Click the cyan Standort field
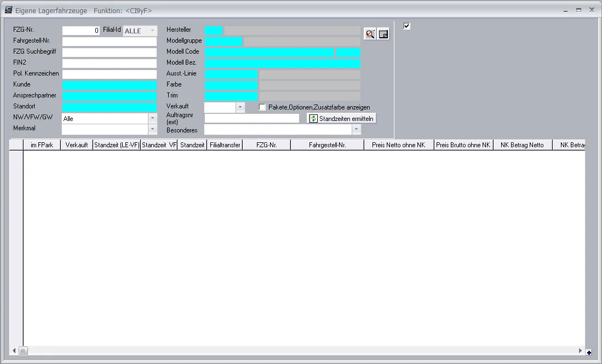This screenshot has width=602, height=364. coord(110,107)
